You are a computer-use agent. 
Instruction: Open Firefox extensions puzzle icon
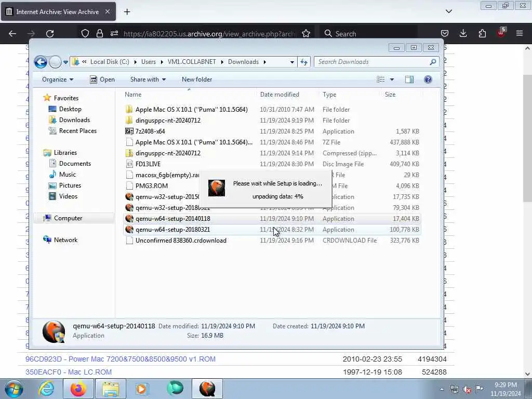point(482,33)
